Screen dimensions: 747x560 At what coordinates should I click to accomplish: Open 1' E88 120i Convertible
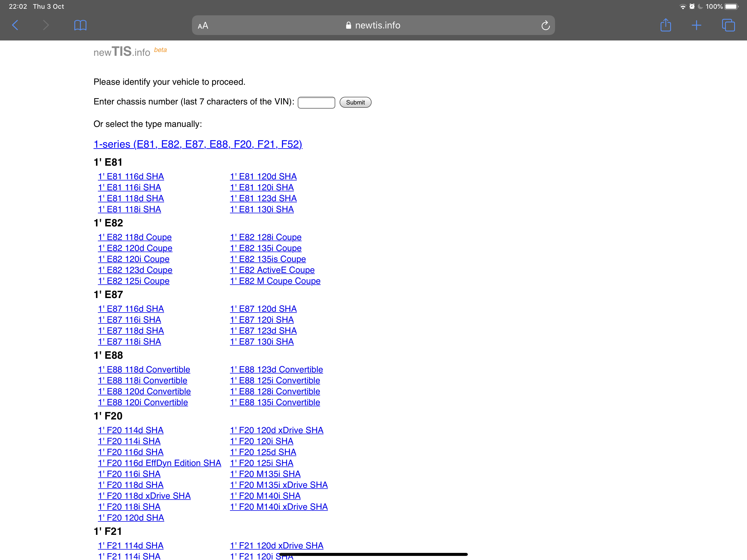point(143,402)
